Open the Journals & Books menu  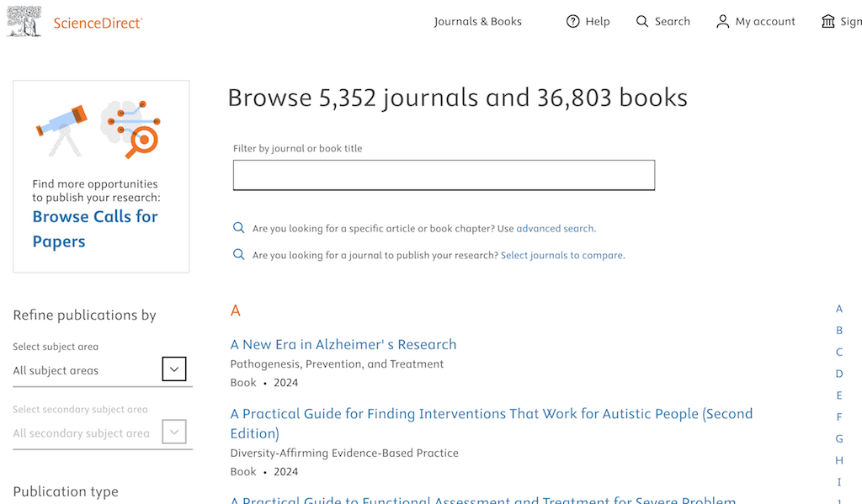477,22
